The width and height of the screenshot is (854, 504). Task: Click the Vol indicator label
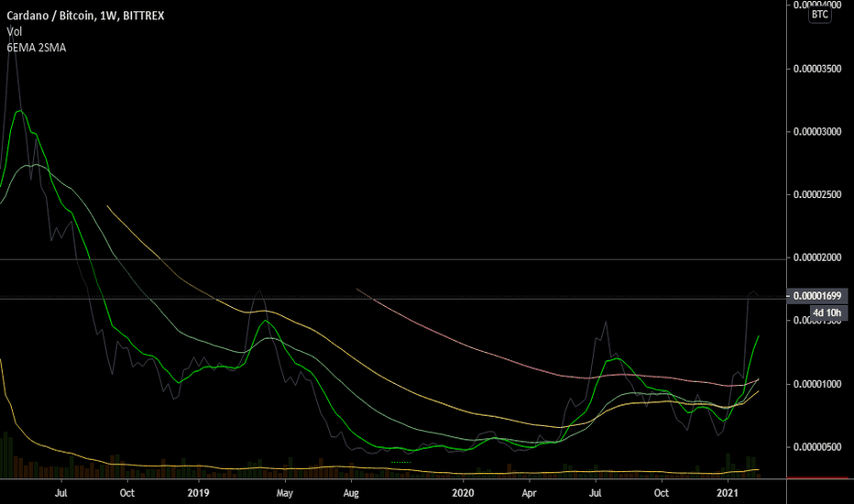tap(14, 31)
